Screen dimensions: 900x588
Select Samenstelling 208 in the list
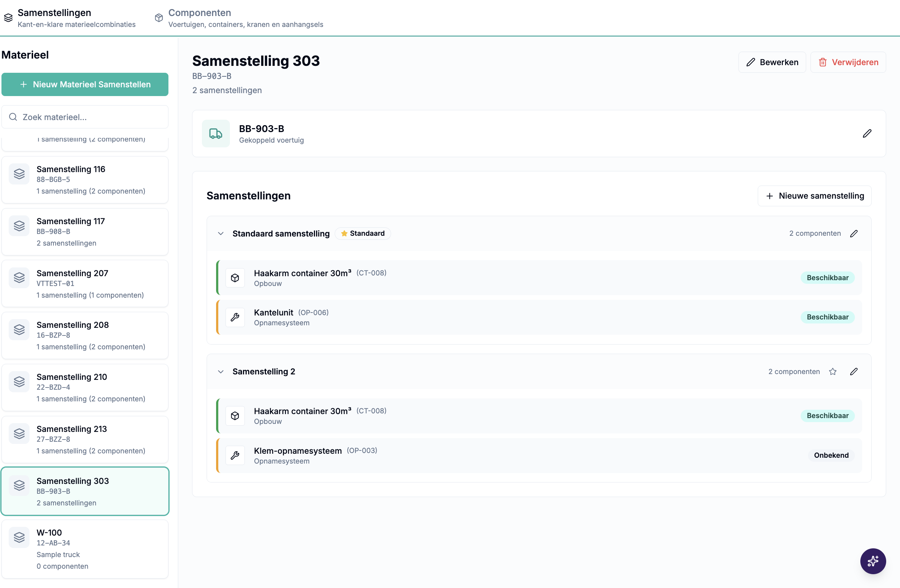[x=85, y=335]
